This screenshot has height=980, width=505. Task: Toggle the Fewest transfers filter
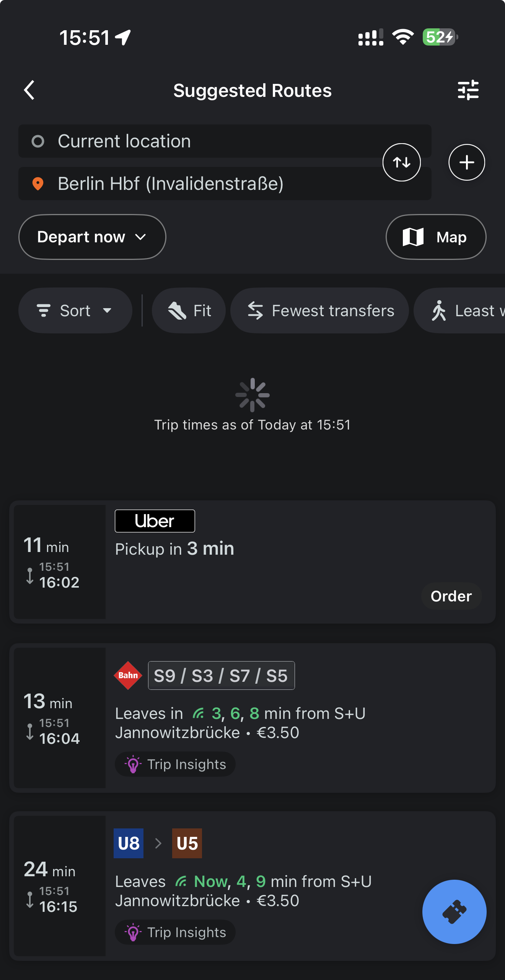tap(319, 310)
